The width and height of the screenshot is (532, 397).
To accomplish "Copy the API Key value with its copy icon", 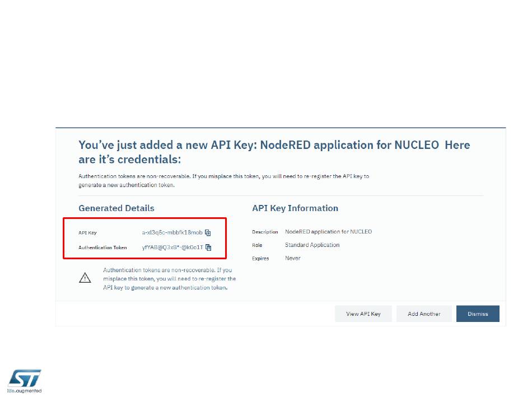I will (208, 232).
